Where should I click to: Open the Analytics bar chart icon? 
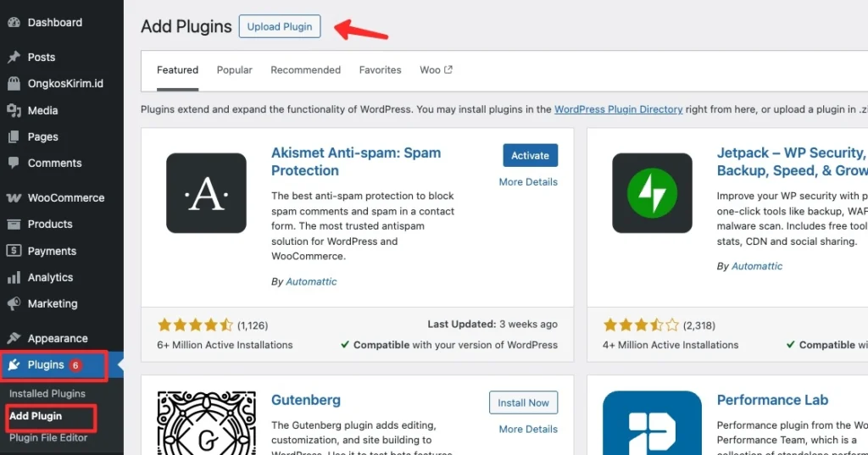(14, 277)
